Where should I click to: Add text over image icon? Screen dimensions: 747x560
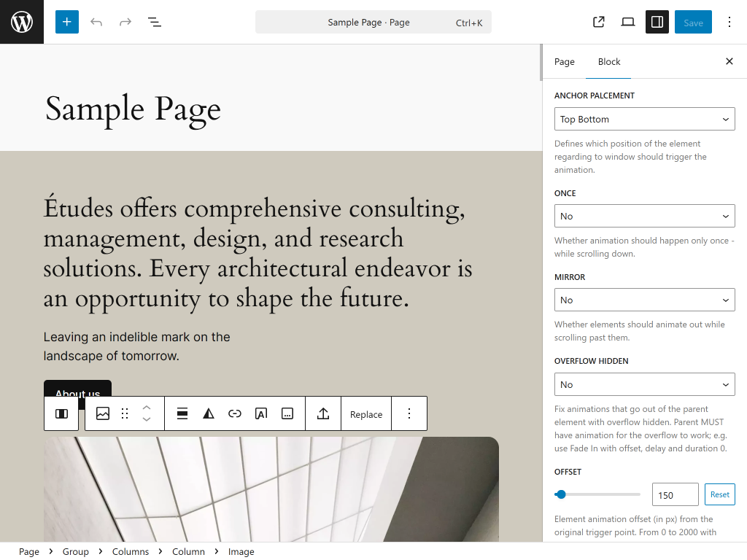(261, 414)
